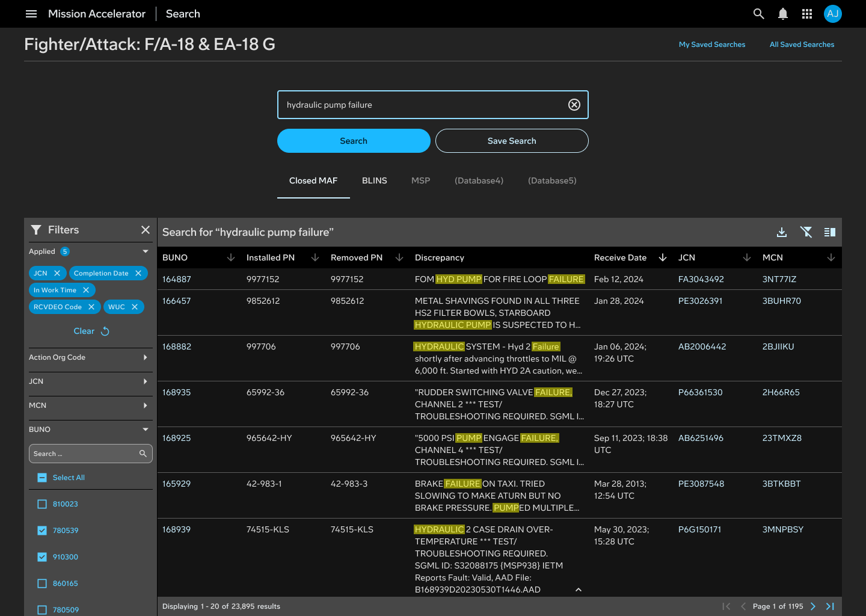Sort by the BUNO column arrow
Viewport: 866px width, 616px height.
click(231, 257)
